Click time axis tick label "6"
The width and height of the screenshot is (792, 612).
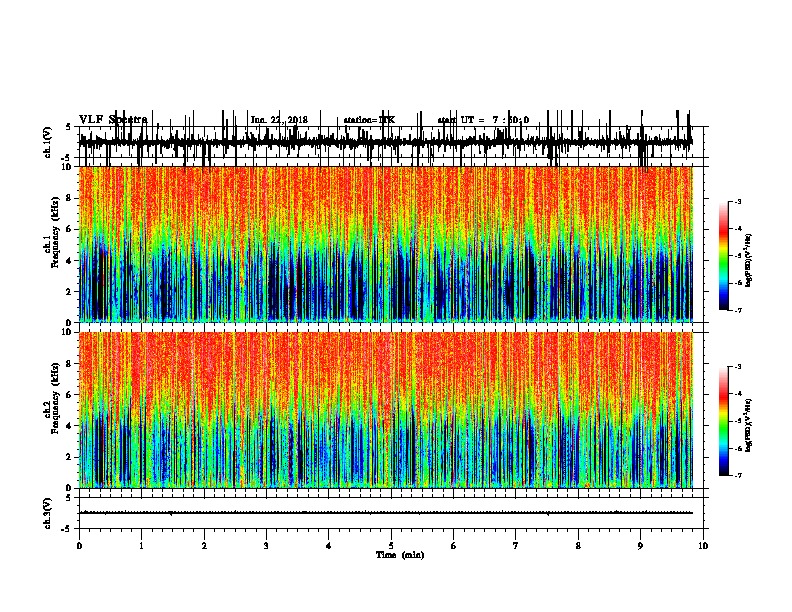[x=454, y=546]
